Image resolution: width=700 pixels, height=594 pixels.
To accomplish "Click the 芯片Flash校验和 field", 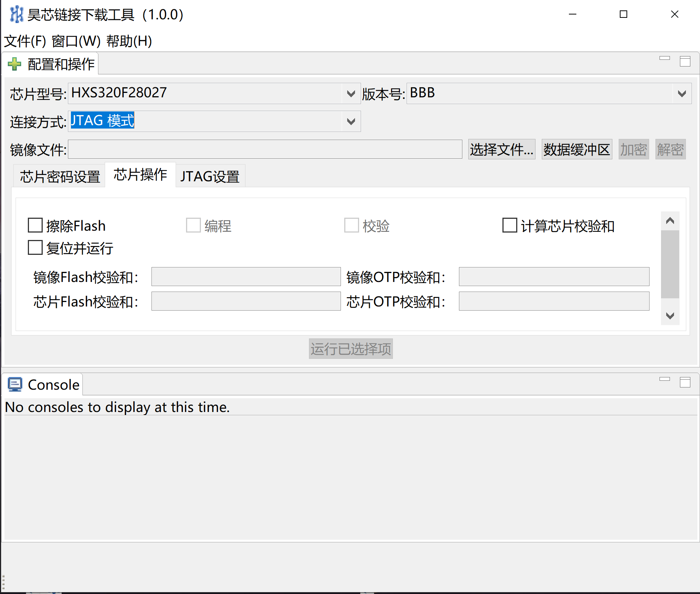I will pyautogui.click(x=246, y=301).
